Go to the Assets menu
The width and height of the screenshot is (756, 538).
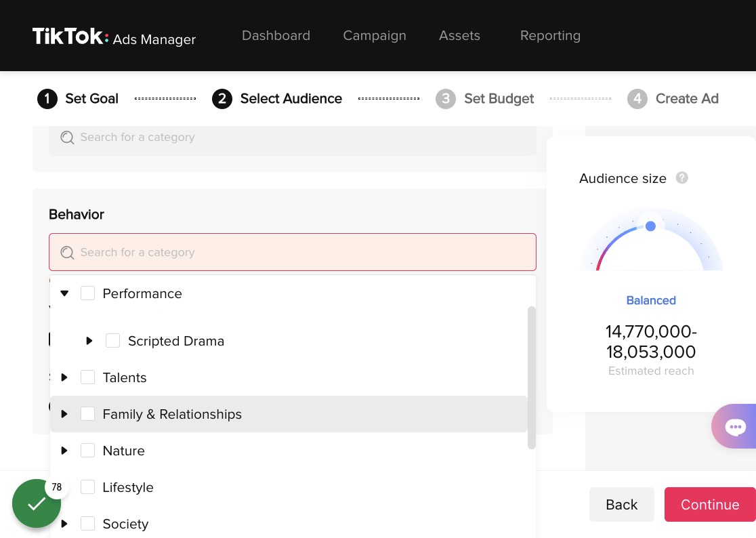459,36
